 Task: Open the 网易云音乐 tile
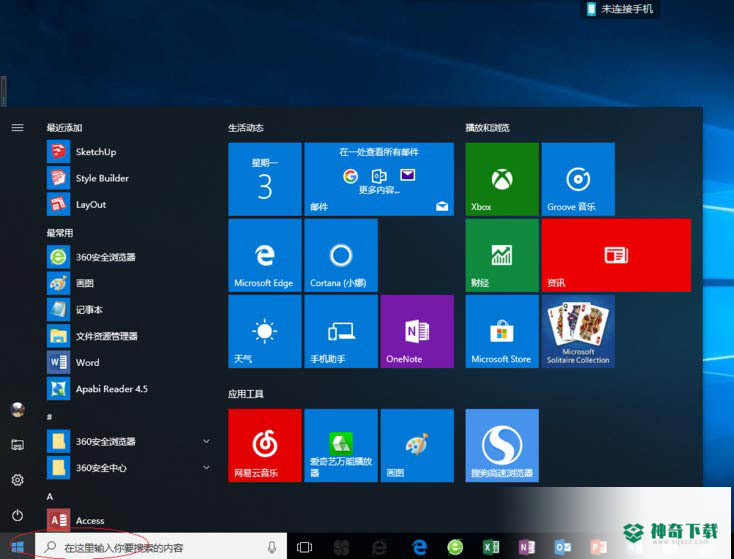coord(265,445)
